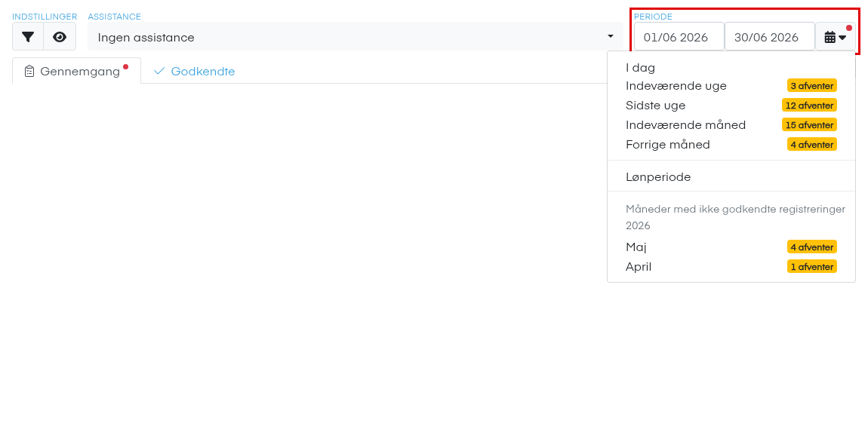Choose Indeværende uge from period list

point(731,86)
